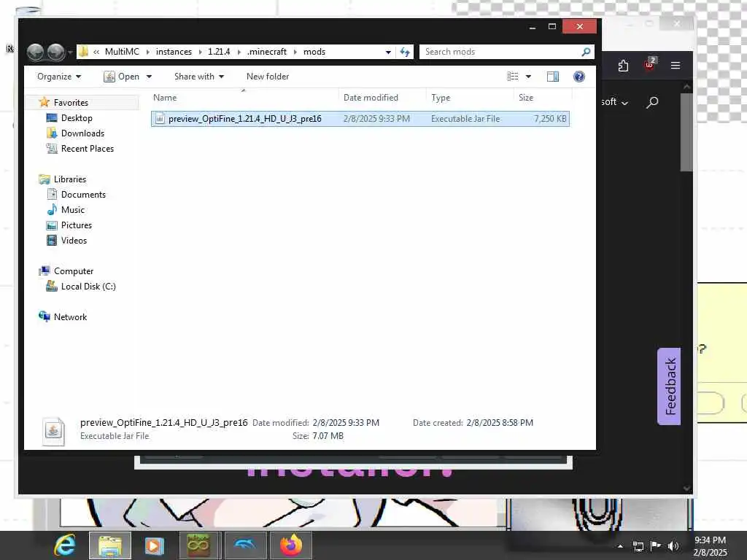Click the jar file icon in list
This screenshot has height=560, width=747.
(x=160, y=119)
